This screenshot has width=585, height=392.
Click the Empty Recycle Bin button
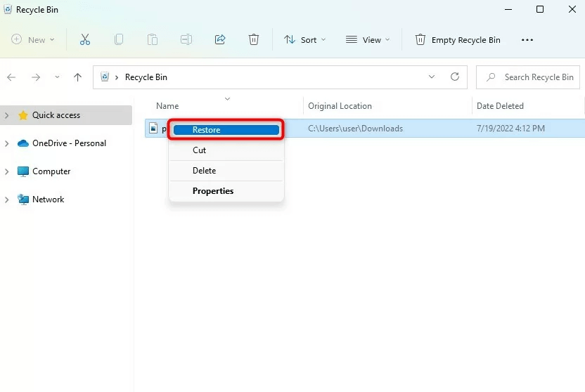[458, 40]
